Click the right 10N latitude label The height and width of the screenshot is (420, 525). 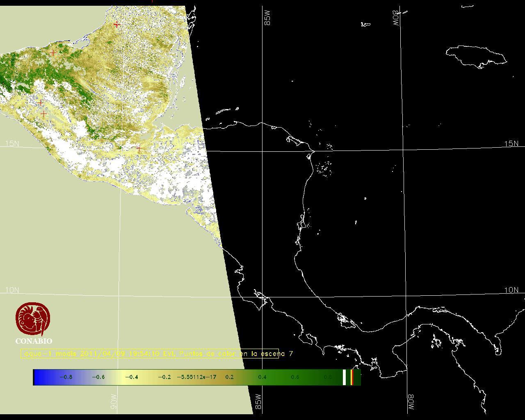[x=511, y=290]
